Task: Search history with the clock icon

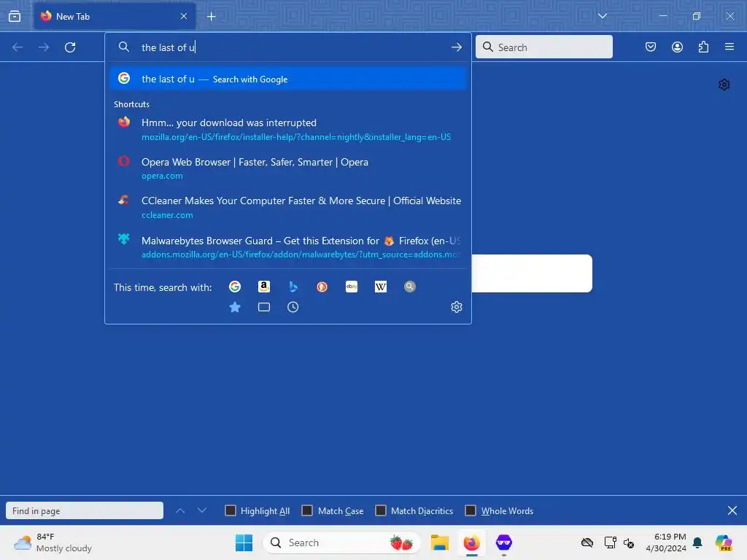Action: pos(293,307)
